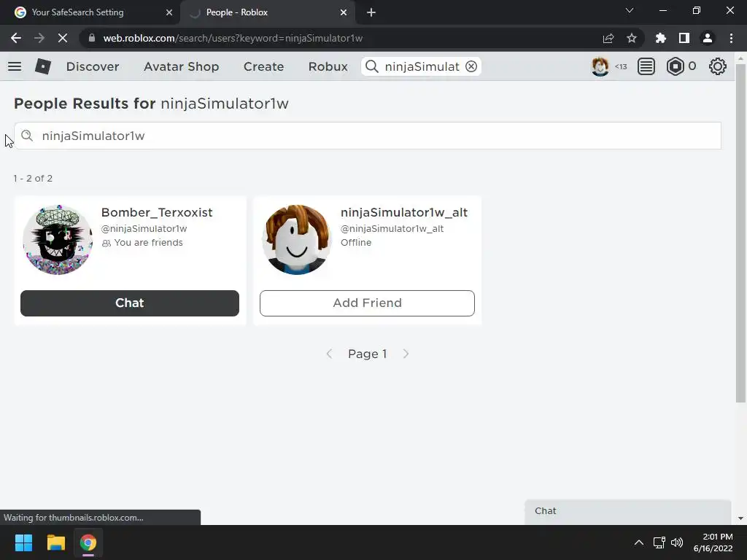Open the Chrome profile icon

tap(708, 38)
